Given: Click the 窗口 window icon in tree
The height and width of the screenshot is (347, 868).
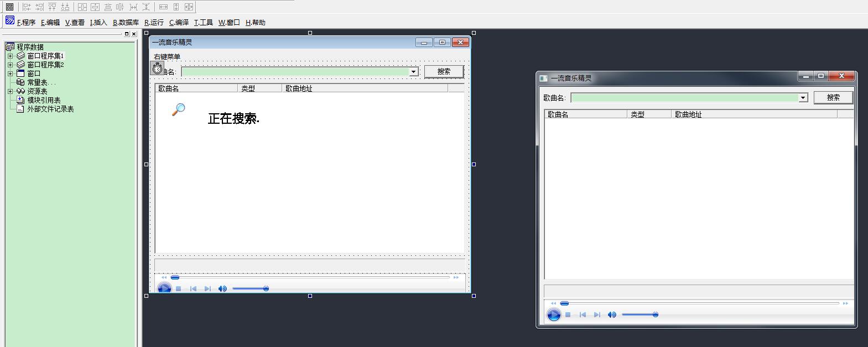Looking at the screenshot, I should click(x=20, y=73).
